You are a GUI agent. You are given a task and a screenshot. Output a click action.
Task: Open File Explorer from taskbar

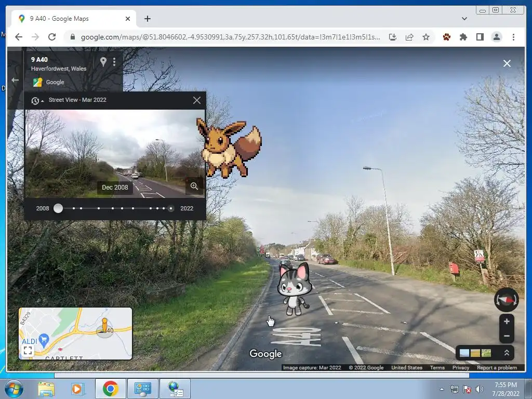46,389
